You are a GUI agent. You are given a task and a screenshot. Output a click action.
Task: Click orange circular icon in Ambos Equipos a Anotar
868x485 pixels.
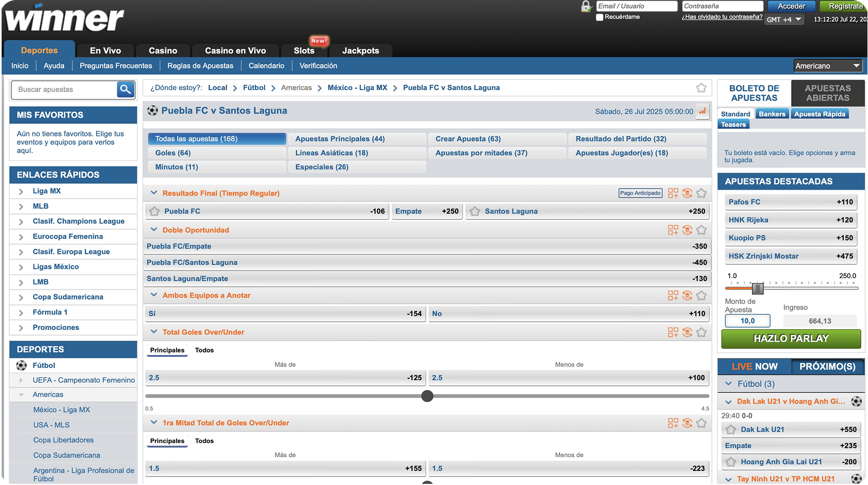pyautogui.click(x=687, y=295)
